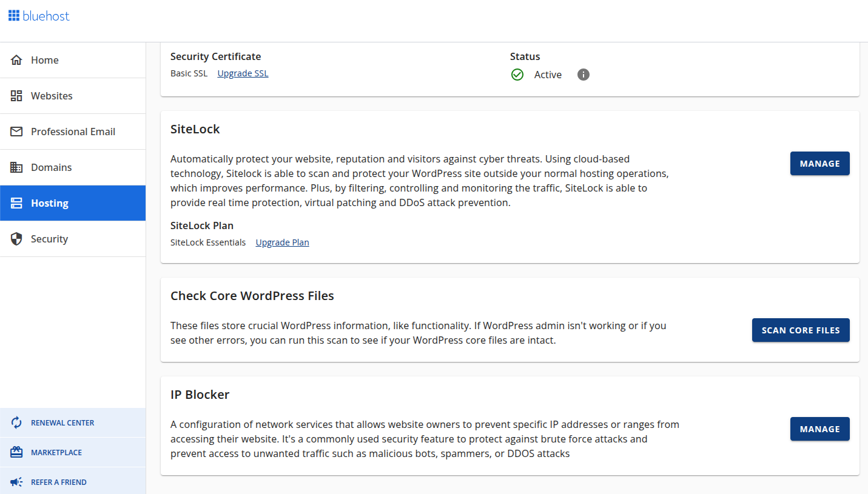Click the Professional Email envelope icon
This screenshot has height=494, width=868.
[x=16, y=132]
